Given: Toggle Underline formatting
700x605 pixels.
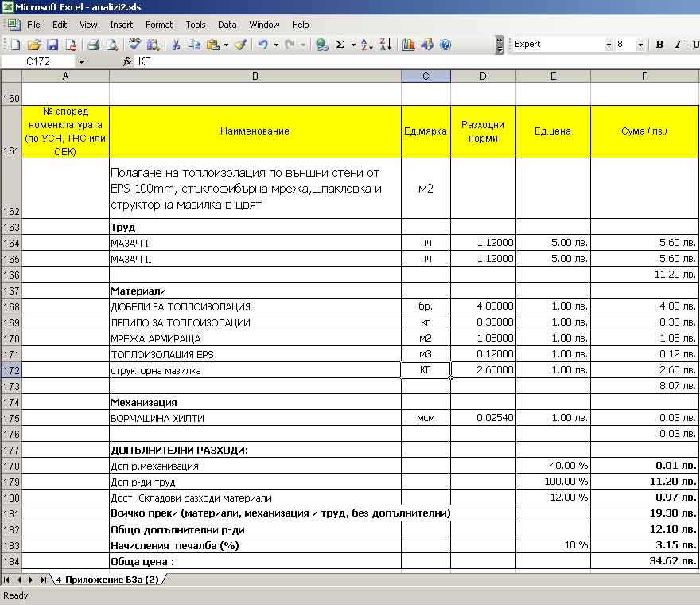Looking at the screenshot, I should pyautogui.click(x=695, y=45).
